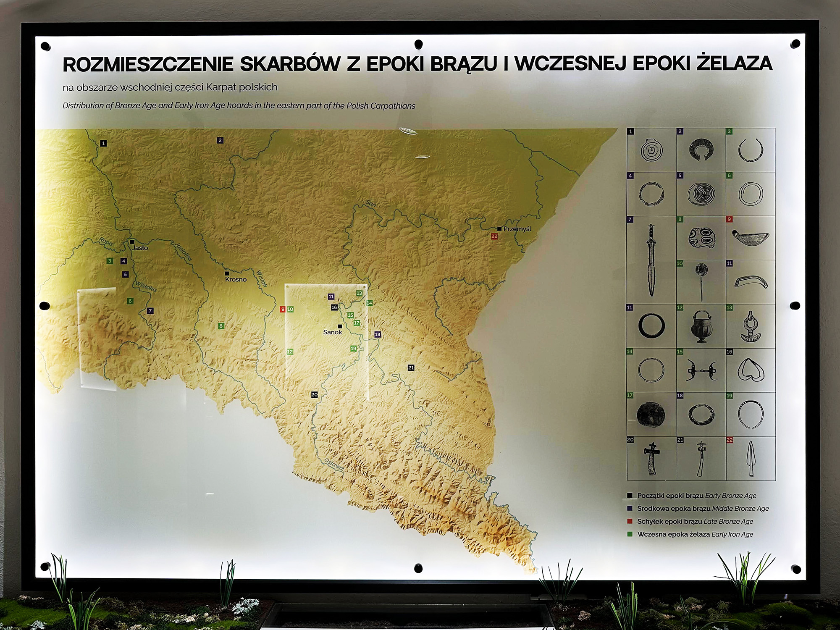This screenshot has height=630, width=840.
Task: Open legend illustration 12 vessel with handle
Action: pyautogui.click(x=701, y=327)
